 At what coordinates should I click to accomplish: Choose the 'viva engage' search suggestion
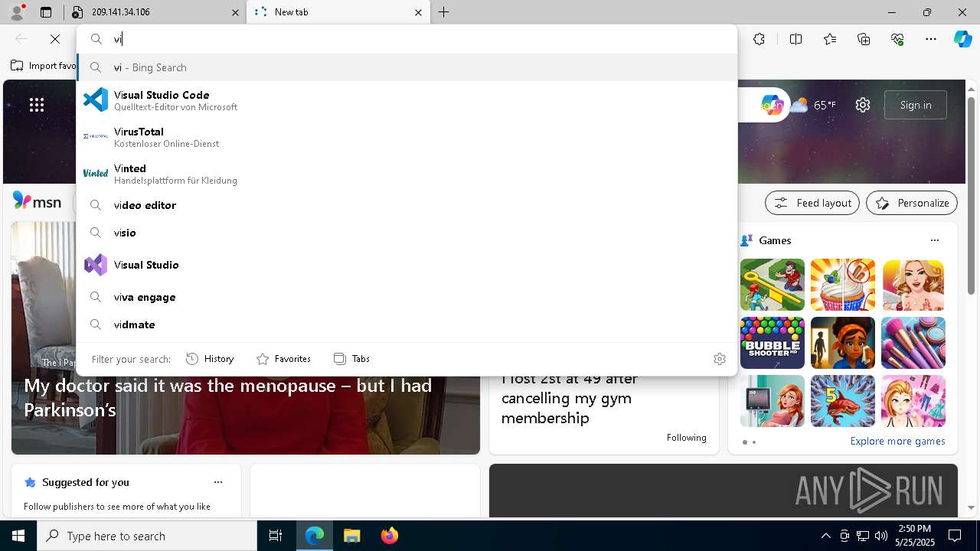[407, 297]
